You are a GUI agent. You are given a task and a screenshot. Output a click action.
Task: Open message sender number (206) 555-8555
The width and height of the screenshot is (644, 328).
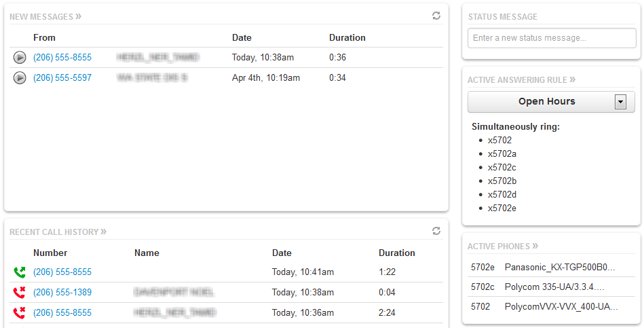(x=62, y=58)
